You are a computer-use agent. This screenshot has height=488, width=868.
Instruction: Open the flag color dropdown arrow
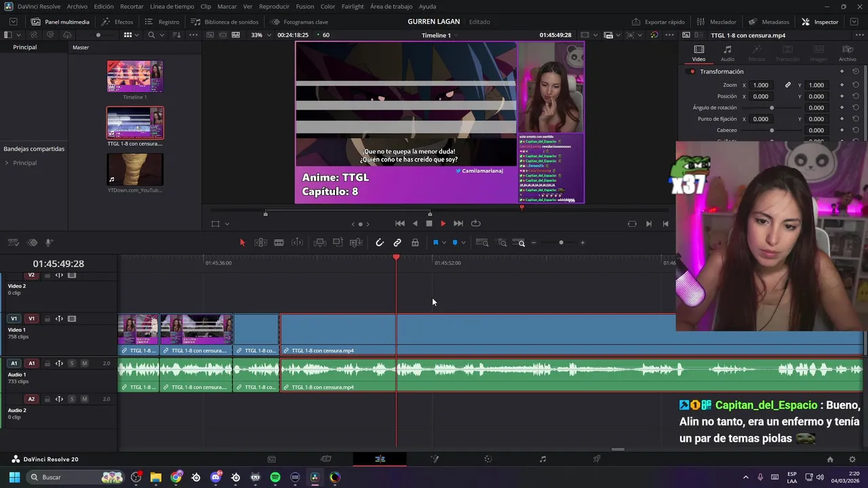(443, 243)
